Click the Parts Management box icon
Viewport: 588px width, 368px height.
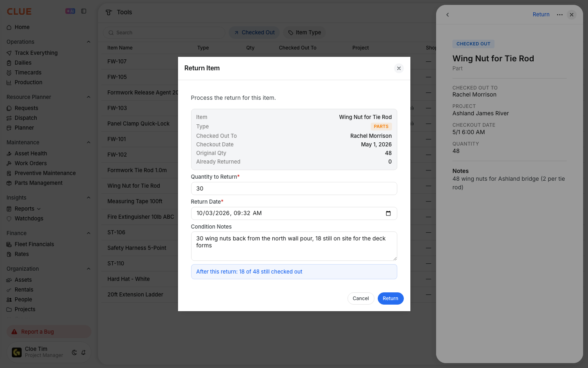[9, 183]
